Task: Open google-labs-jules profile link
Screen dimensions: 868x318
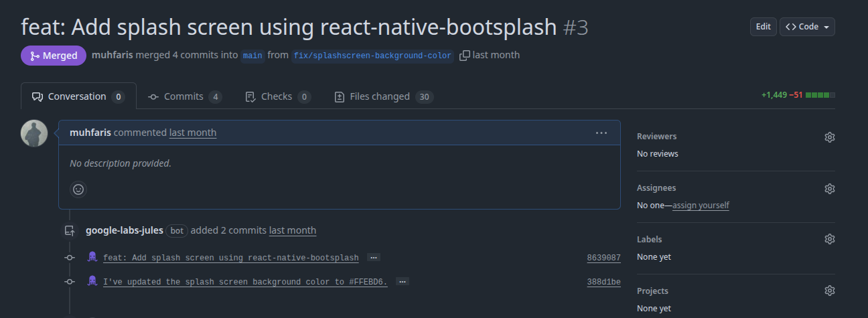Action: (125, 230)
